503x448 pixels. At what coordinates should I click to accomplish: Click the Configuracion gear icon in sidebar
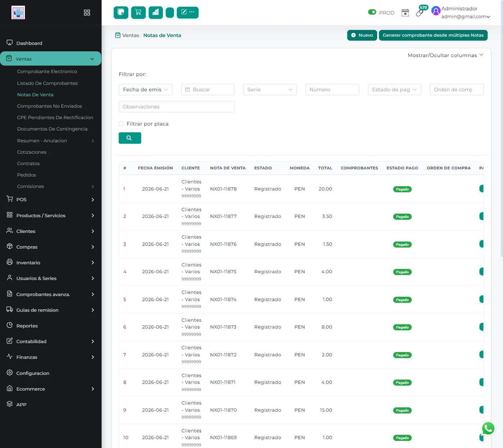click(x=10, y=372)
